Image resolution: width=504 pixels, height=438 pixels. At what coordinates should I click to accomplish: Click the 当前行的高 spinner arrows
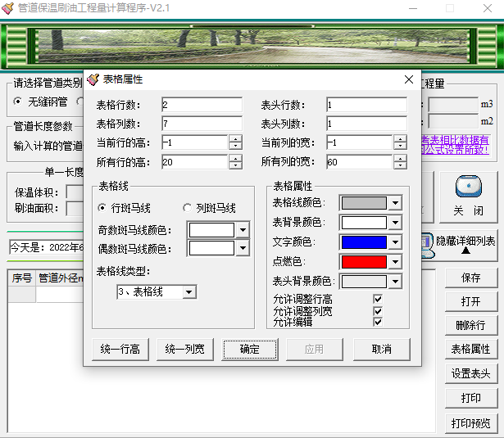tap(235, 142)
